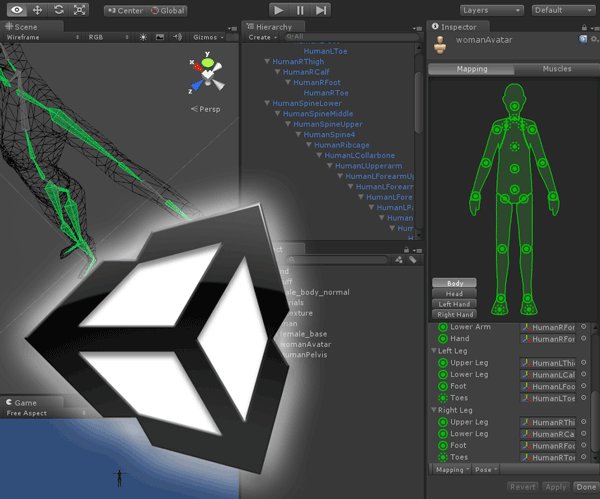Select the Mapping tab in Inspector
Image resolution: width=600 pixels, height=499 pixels.
click(x=472, y=69)
